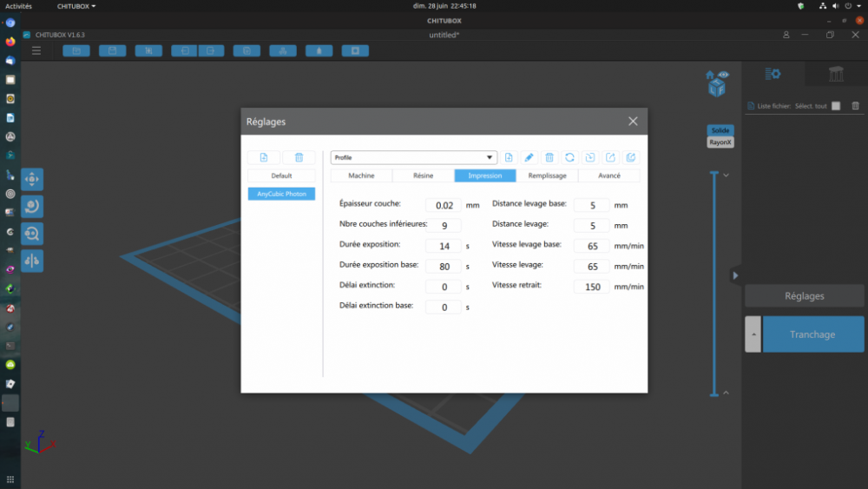Click the vertical layer preview slider

click(x=714, y=283)
